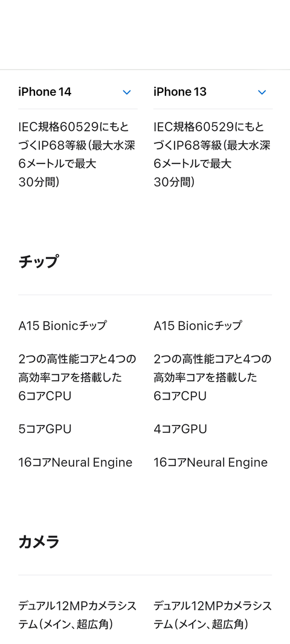Click iPhone 14's IP68等級 water resistance text

point(77,155)
